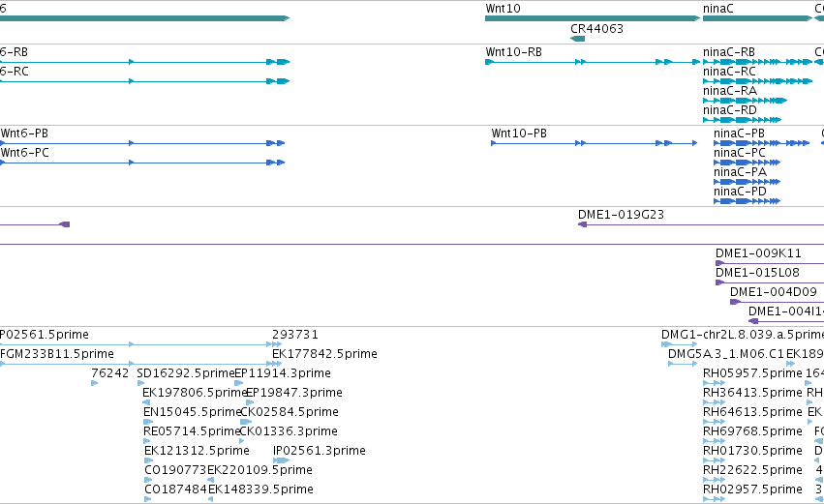Click the EP11914.3prime label
Viewport: 824px width, 504px height.
283,373
